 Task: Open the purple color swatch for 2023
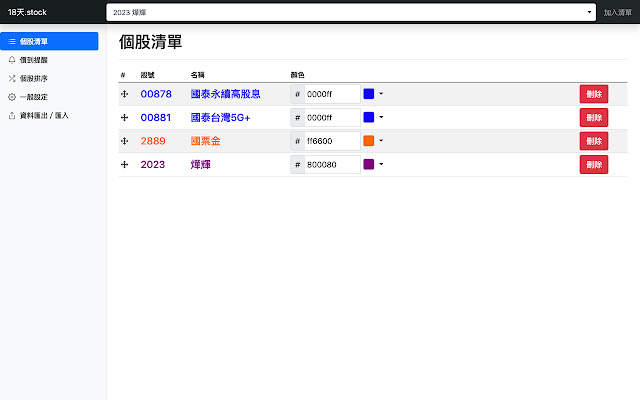pos(369,164)
